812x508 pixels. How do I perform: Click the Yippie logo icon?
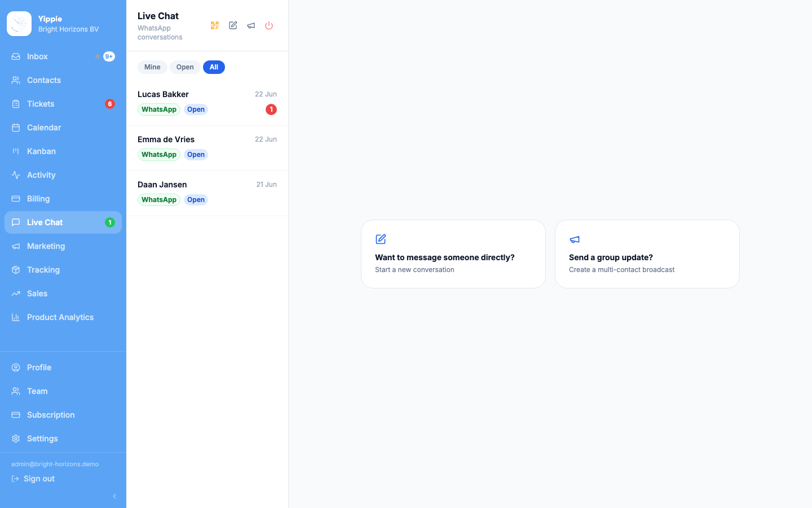tap(19, 24)
